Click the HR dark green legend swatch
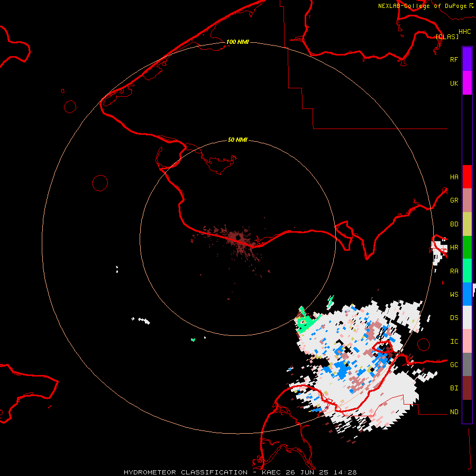476x476 pixels. click(x=467, y=247)
